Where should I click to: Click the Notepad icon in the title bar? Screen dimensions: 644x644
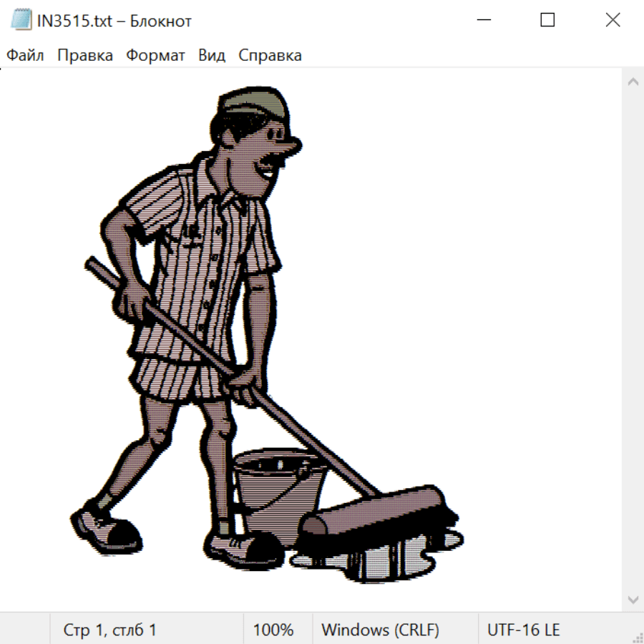tap(21, 20)
